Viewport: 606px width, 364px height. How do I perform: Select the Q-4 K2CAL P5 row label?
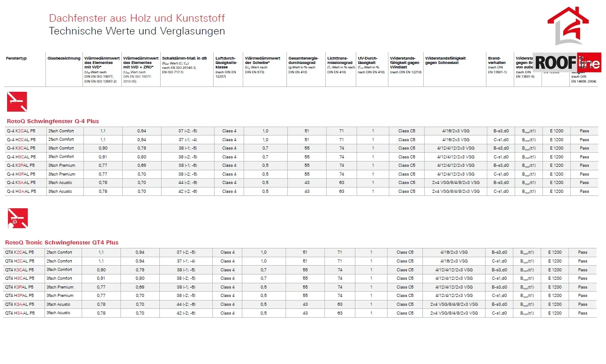[21, 131]
